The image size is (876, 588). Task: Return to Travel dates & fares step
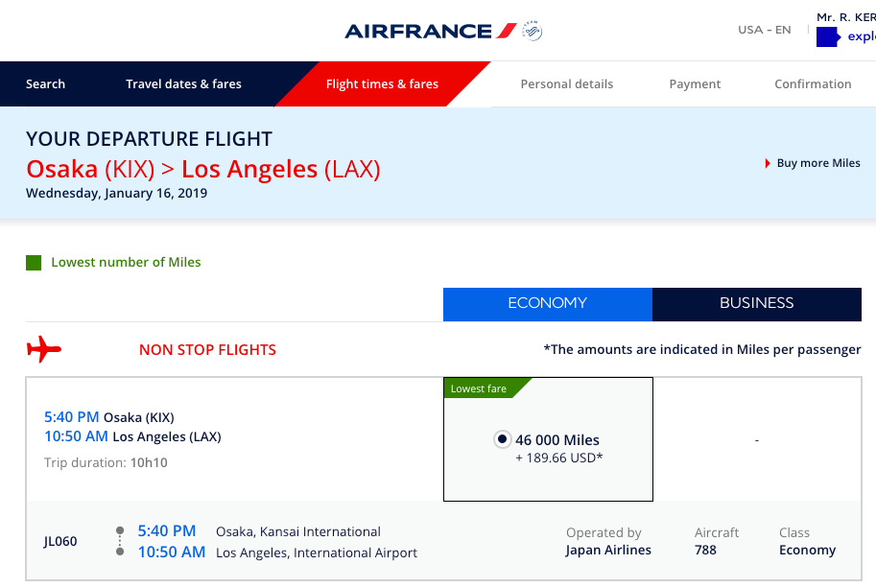[183, 84]
